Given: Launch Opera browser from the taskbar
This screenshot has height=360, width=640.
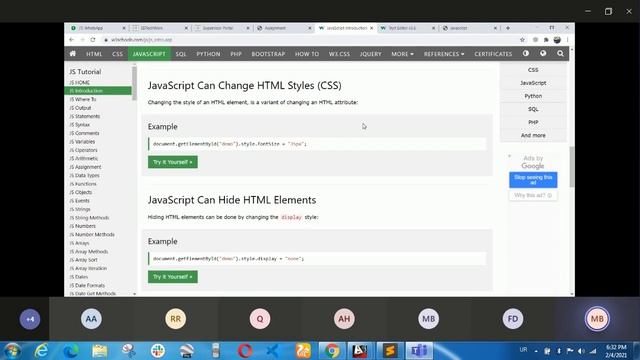Looking at the screenshot, I should click(x=245, y=351).
